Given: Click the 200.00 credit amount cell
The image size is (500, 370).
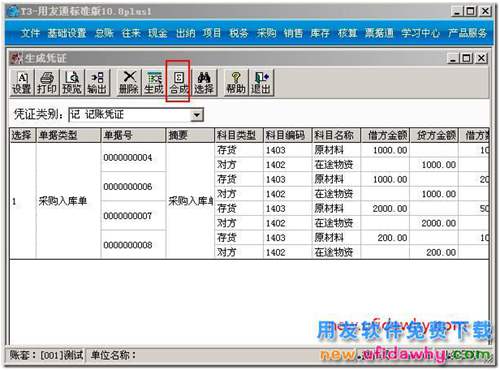Looking at the screenshot, I should (x=434, y=252).
